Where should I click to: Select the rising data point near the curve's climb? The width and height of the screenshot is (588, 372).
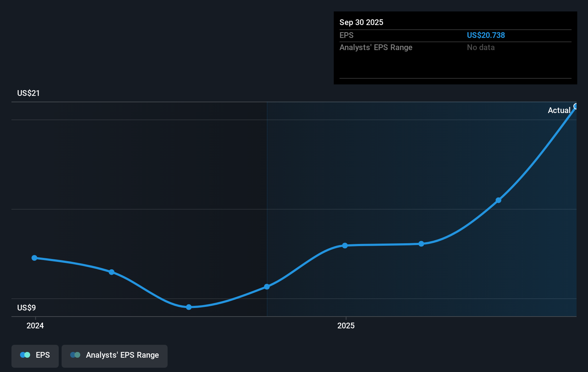click(498, 200)
